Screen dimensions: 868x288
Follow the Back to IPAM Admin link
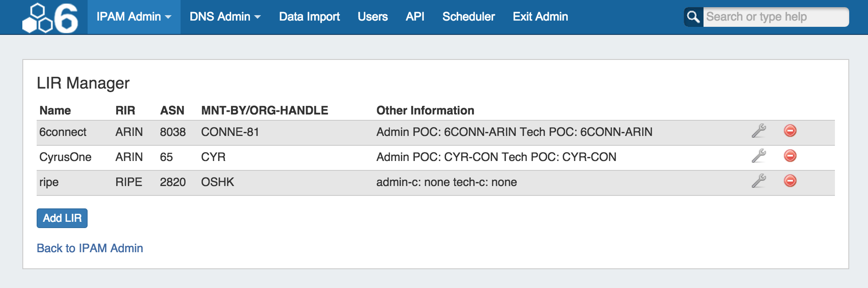(x=90, y=248)
